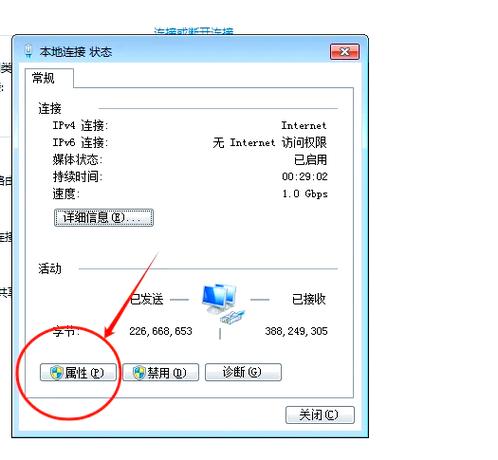The image size is (498, 460).
Task: Select the 00:29:02 duration value
Action: (x=304, y=176)
